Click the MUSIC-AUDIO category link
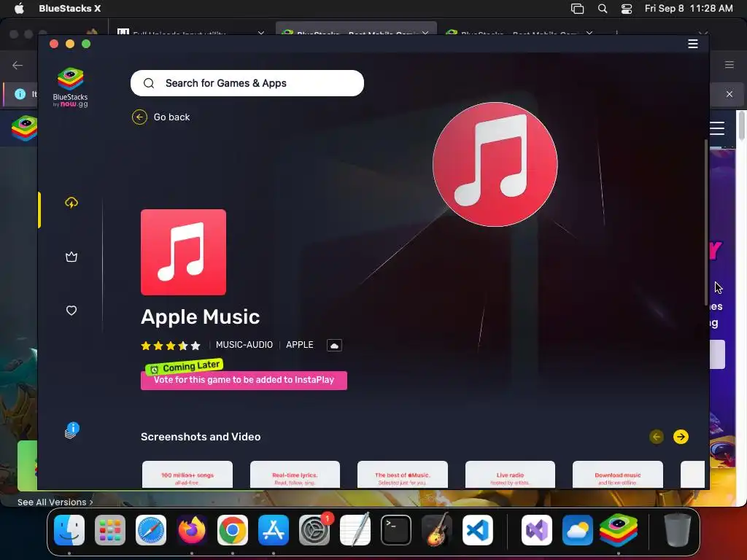This screenshot has width=747, height=560. [244, 345]
